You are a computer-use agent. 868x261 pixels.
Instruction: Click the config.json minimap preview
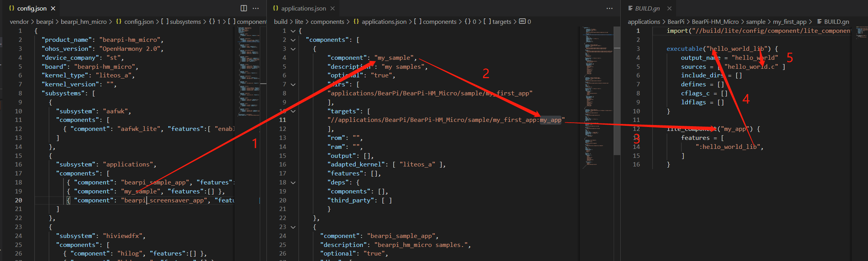tap(250, 70)
